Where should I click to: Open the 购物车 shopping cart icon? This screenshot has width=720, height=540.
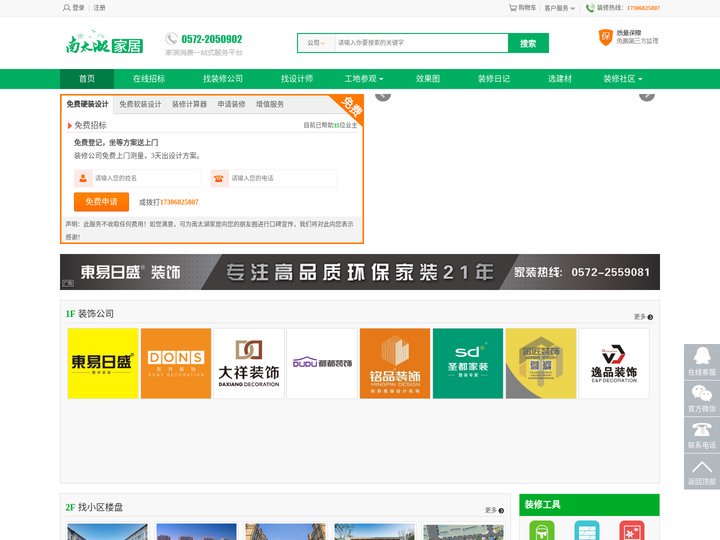point(513,8)
